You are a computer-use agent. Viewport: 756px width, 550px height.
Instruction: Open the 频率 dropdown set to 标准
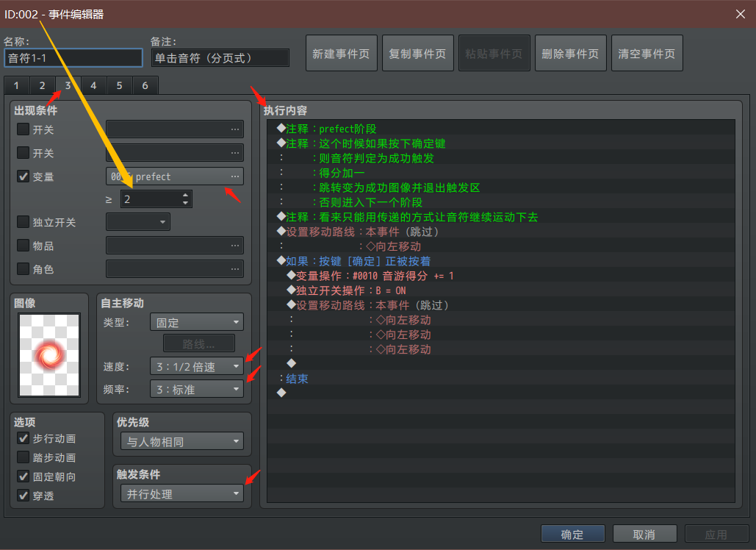click(x=197, y=389)
